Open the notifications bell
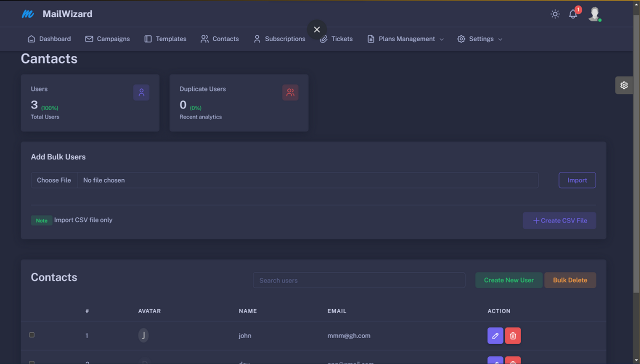 coord(573,14)
